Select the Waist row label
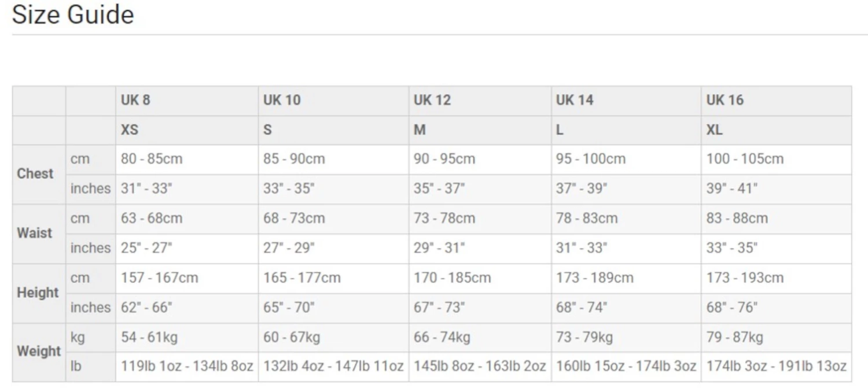This screenshot has width=868, height=388. click(x=35, y=233)
